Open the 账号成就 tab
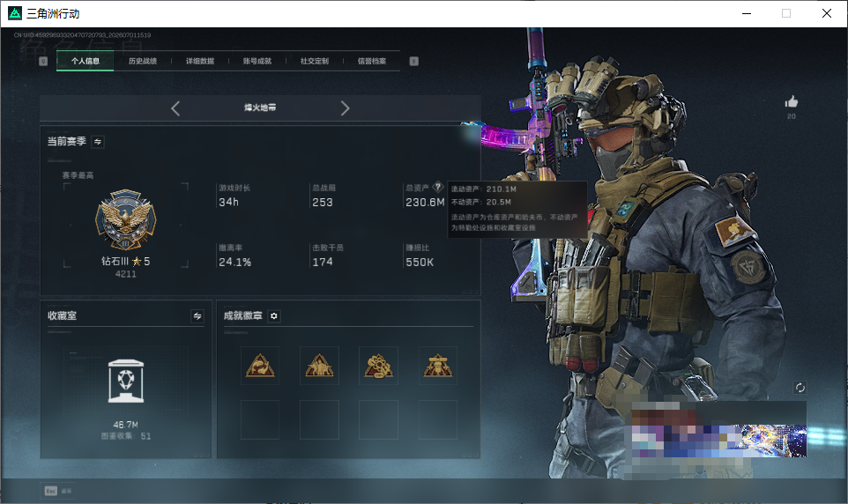The image size is (848, 504). tap(257, 61)
